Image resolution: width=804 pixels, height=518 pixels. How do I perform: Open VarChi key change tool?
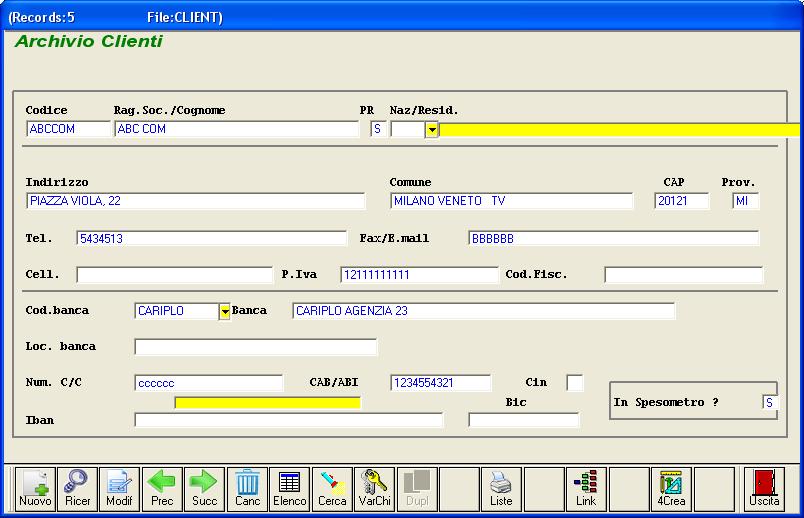[x=375, y=489]
